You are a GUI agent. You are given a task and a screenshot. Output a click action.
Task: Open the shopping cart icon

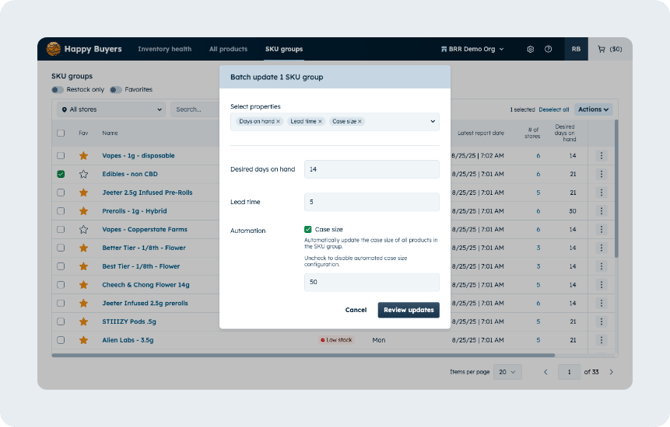[x=602, y=49]
